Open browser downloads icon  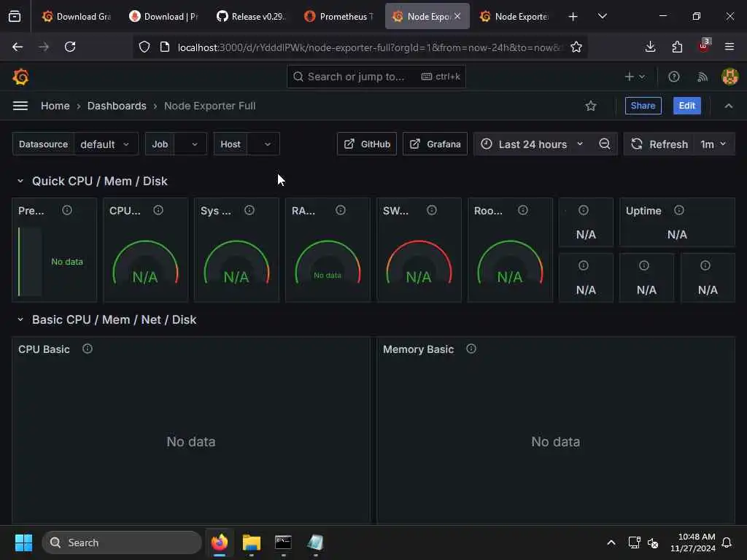650,47
